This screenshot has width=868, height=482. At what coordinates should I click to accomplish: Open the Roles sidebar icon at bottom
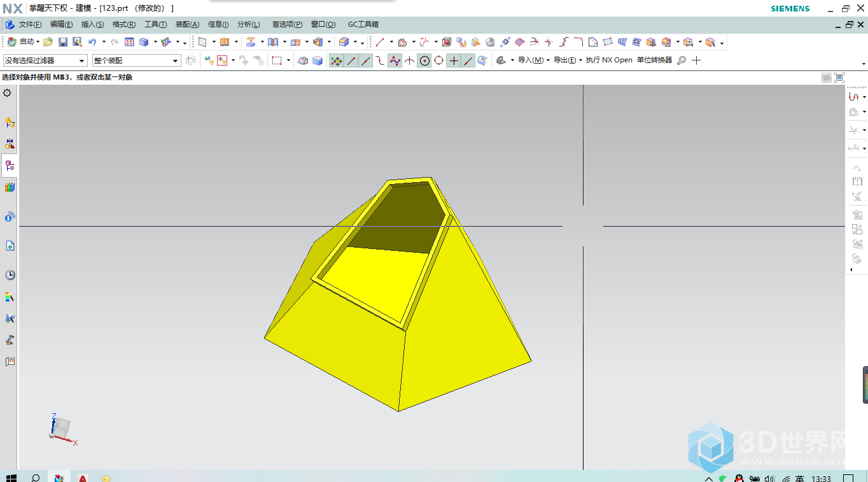click(x=10, y=361)
